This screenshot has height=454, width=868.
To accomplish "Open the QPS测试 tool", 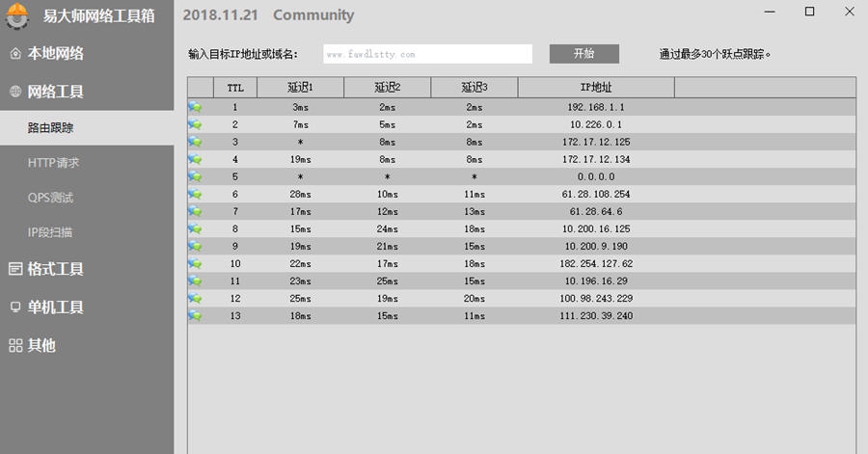I will tap(50, 198).
